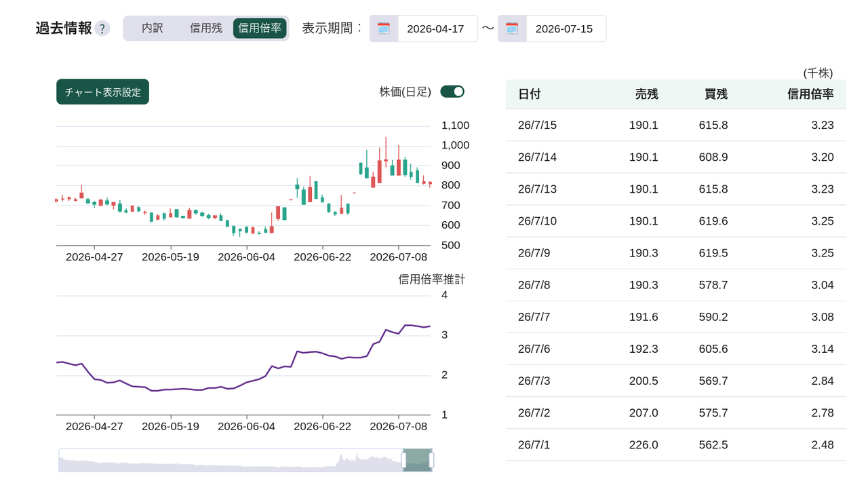Click the 信用倍率 column header in table

click(x=810, y=94)
